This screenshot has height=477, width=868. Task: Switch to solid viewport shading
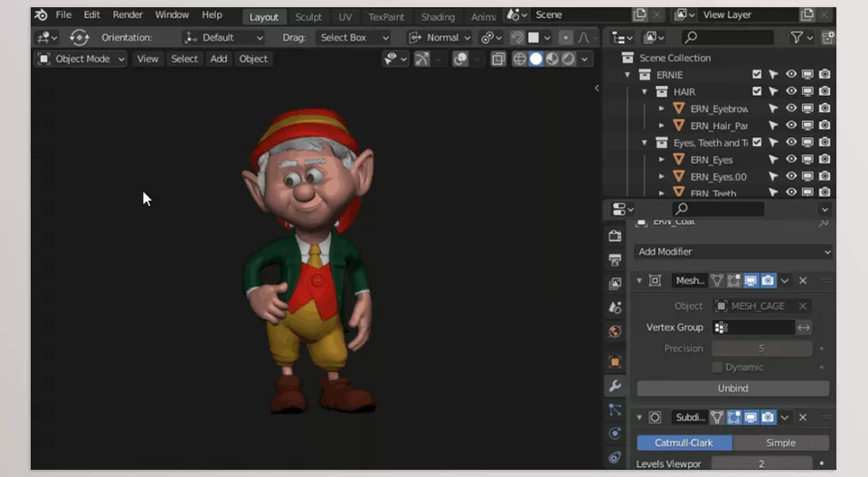[536, 59]
